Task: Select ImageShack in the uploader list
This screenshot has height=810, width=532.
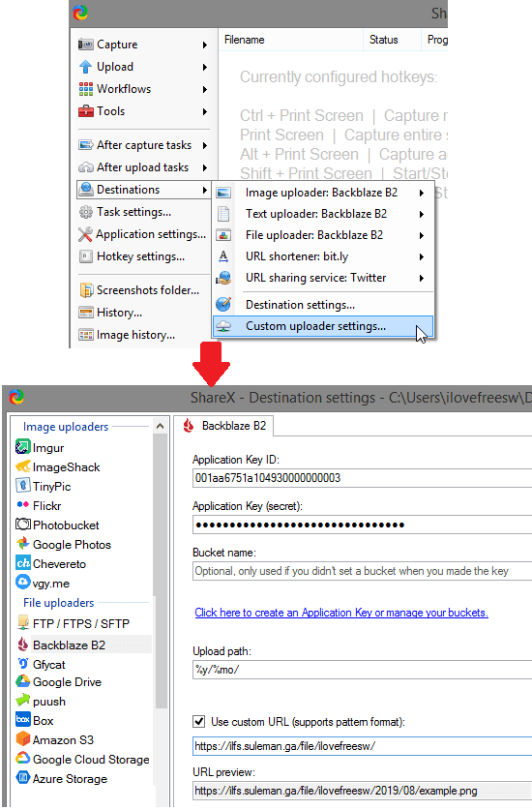Action: click(66, 467)
